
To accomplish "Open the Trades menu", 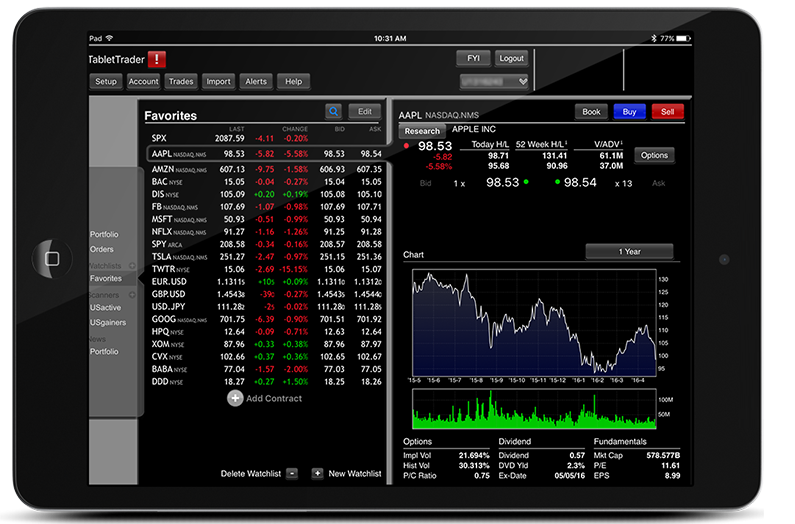I will [181, 81].
